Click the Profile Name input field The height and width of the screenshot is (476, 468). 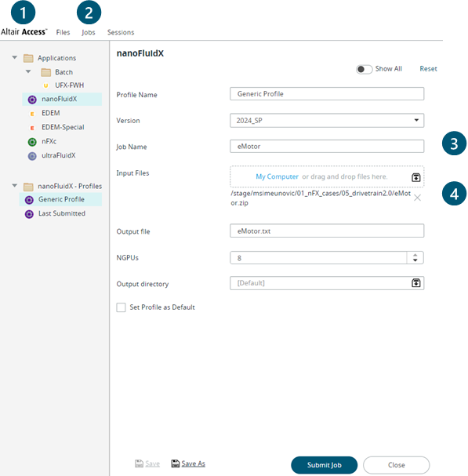327,94
